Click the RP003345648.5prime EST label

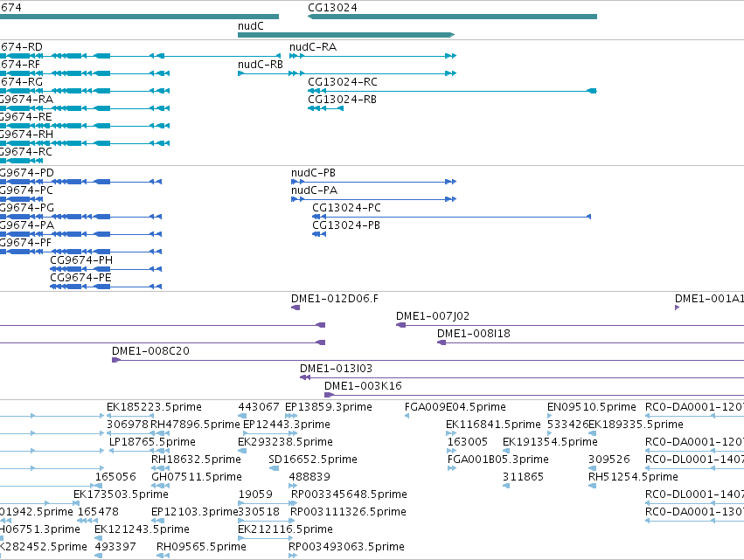[x=349, y=494]
